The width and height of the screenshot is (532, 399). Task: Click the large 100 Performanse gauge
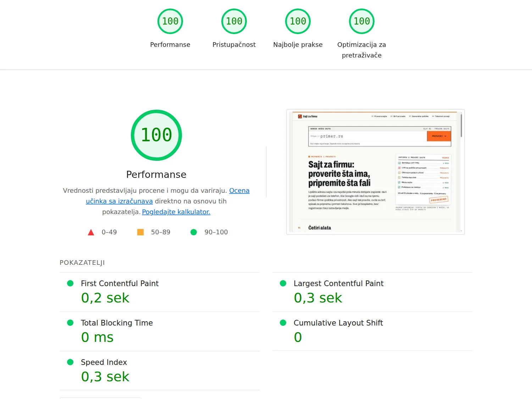click(156, 135)
